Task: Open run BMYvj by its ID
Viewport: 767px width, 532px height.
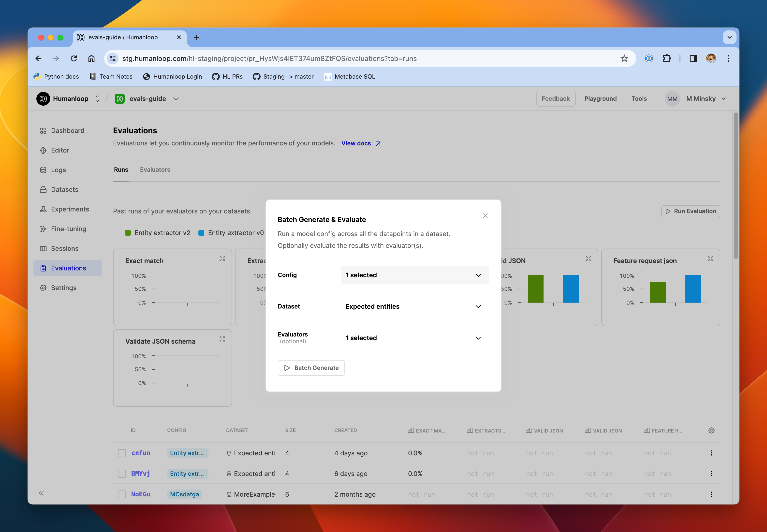Action: (140, 474)
